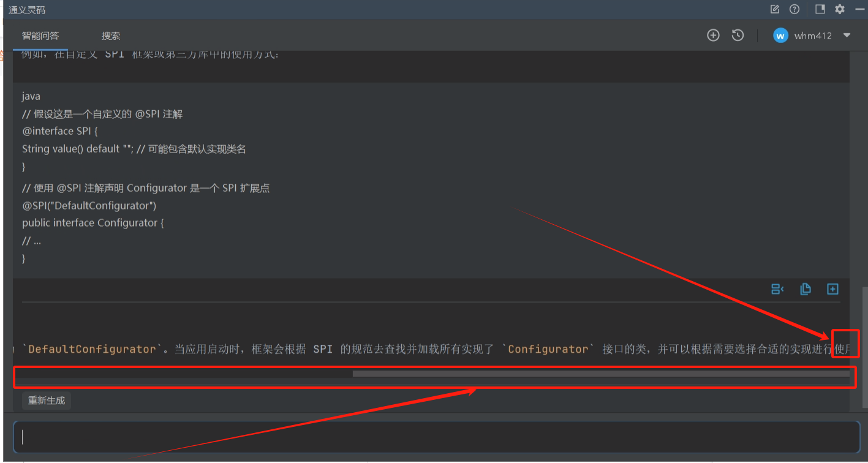Click the line starting "String value() default"

click(134, 149)
